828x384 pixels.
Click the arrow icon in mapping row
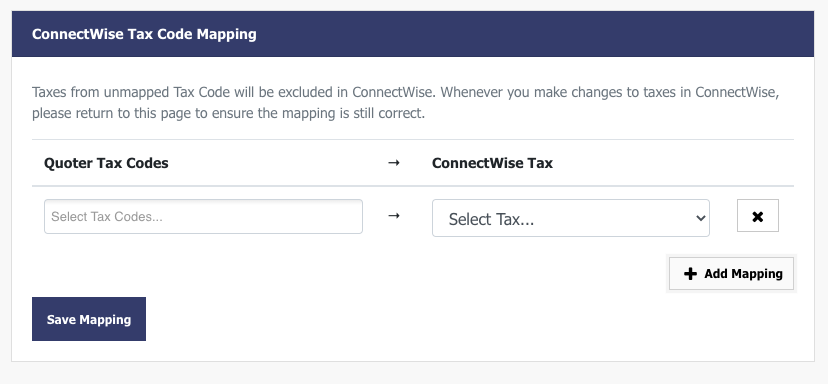click(393, 216)
